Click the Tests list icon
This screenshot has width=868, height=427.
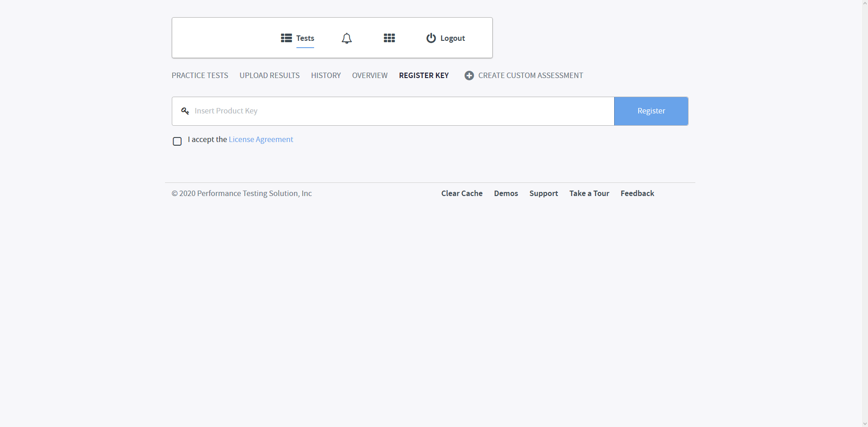(x=286, y=38)
